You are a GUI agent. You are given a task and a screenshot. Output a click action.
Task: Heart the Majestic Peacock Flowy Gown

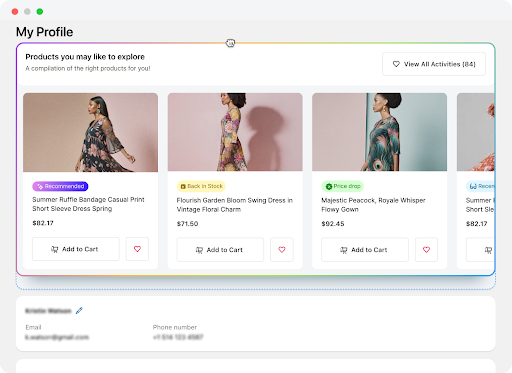point(426,250)
